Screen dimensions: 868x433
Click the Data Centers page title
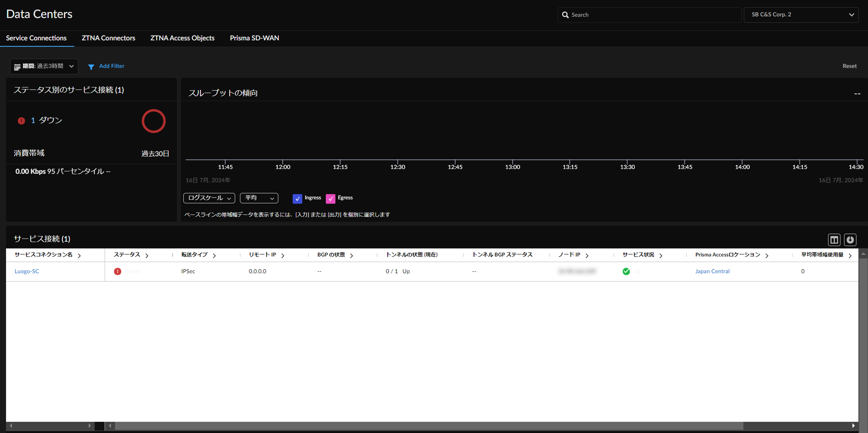(x=39, y=14)
